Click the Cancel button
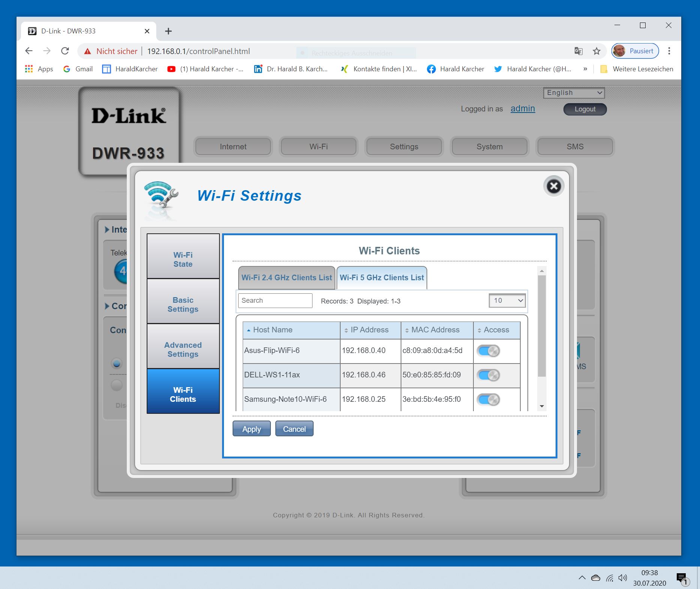Image resolution: width=700 pixels, height=589 pixels. 294,429
